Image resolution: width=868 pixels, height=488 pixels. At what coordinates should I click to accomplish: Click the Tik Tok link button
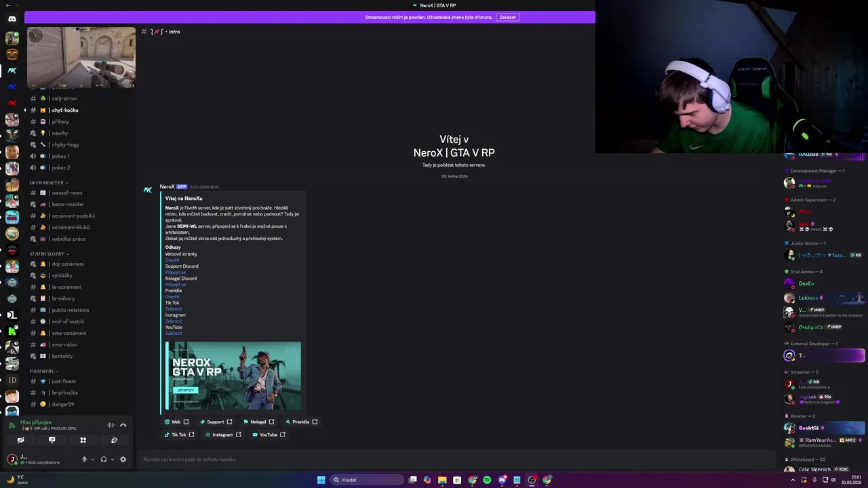179,434
